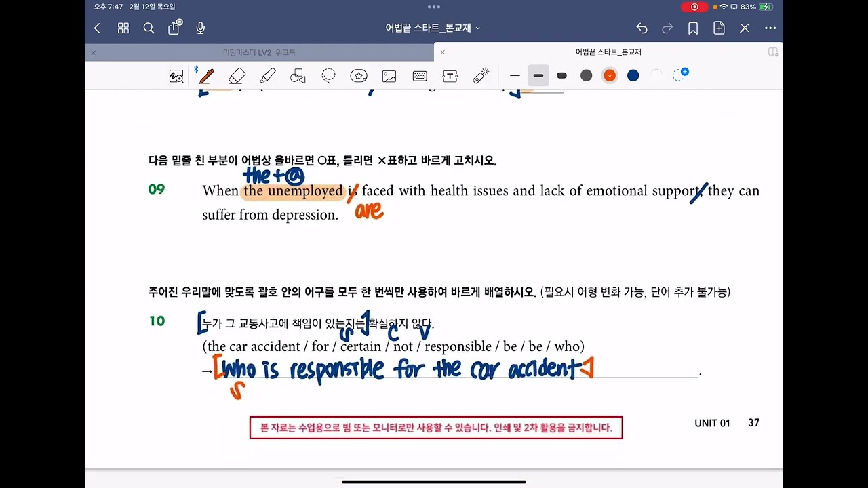Start audio recording with microphone icon
Image resolution: width=868 pixels, height=488 pixels.
(200, 28)
